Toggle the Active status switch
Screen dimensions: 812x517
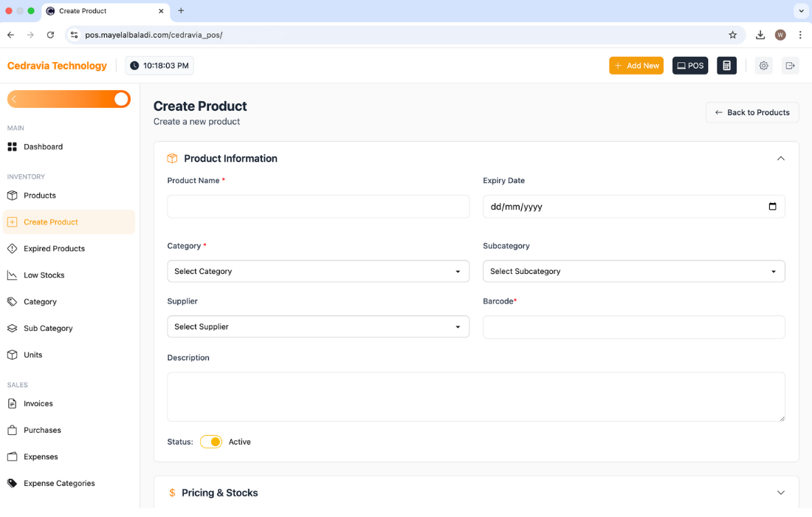(211, 442)
